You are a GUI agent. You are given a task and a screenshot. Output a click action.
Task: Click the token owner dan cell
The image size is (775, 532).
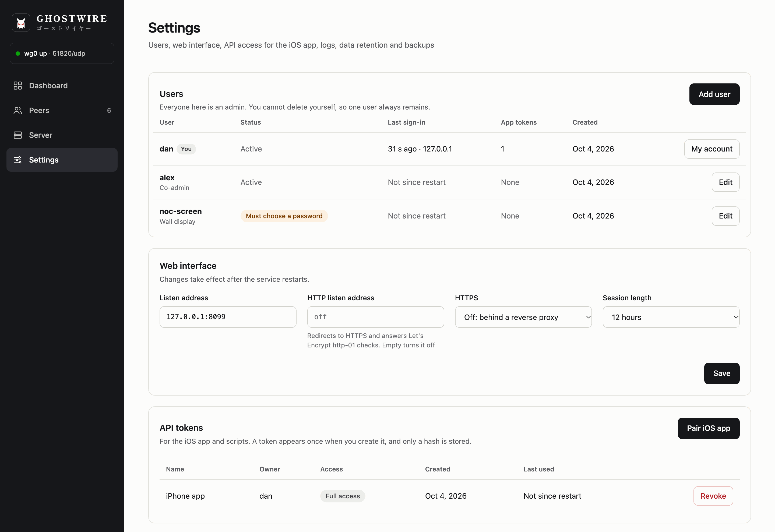(265, 496)
